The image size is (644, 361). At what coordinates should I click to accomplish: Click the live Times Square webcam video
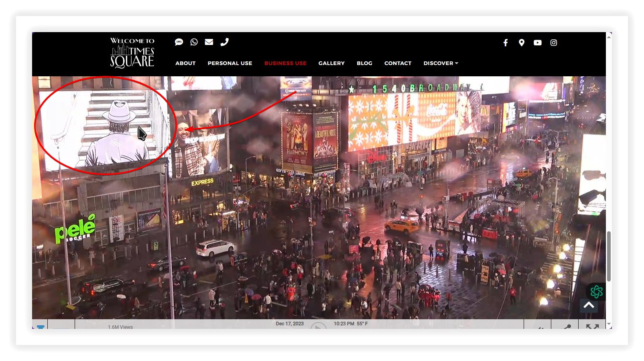pyautogui.click(x=319, y=198)
